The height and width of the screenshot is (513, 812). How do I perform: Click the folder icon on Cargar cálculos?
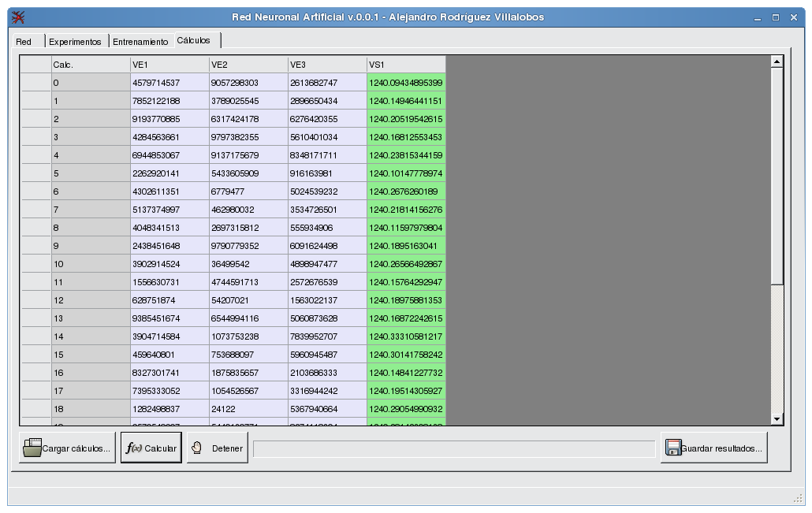point(31,447)
